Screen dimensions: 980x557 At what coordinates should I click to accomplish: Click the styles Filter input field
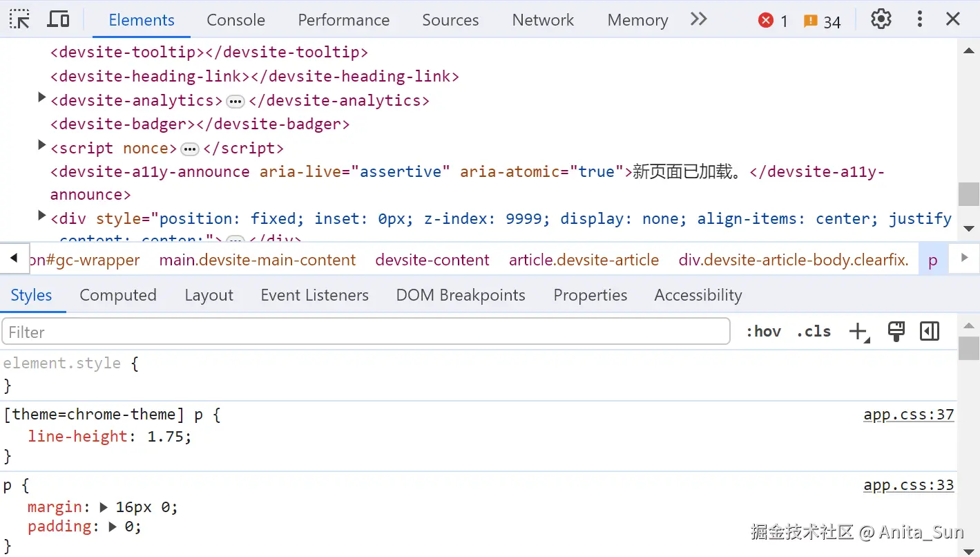(x=366, y=332)
